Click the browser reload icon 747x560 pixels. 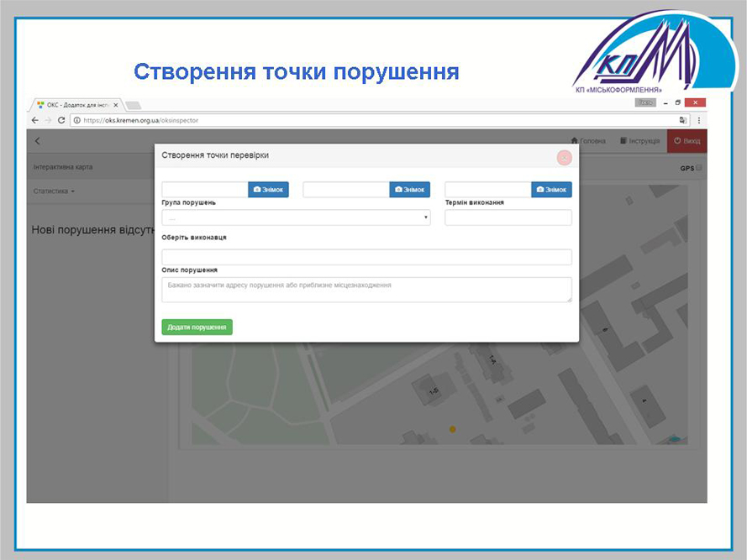(61, 120)
